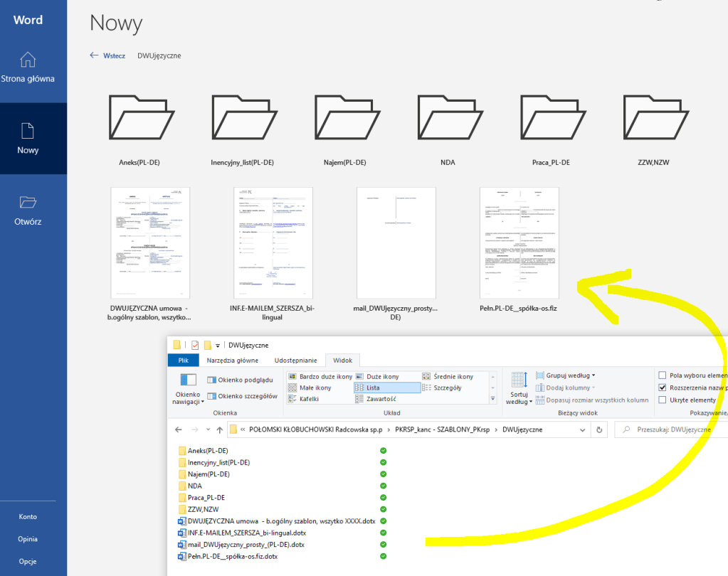728x576 pixels.
Task: Open address bar history dropdown
Action: [x=583, y=430]
